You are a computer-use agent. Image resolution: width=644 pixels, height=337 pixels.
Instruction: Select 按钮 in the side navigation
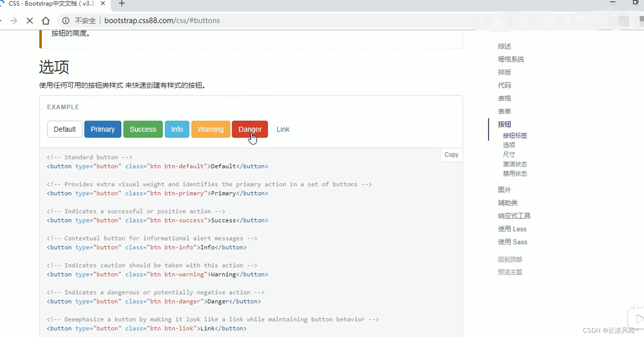(504, 124)
